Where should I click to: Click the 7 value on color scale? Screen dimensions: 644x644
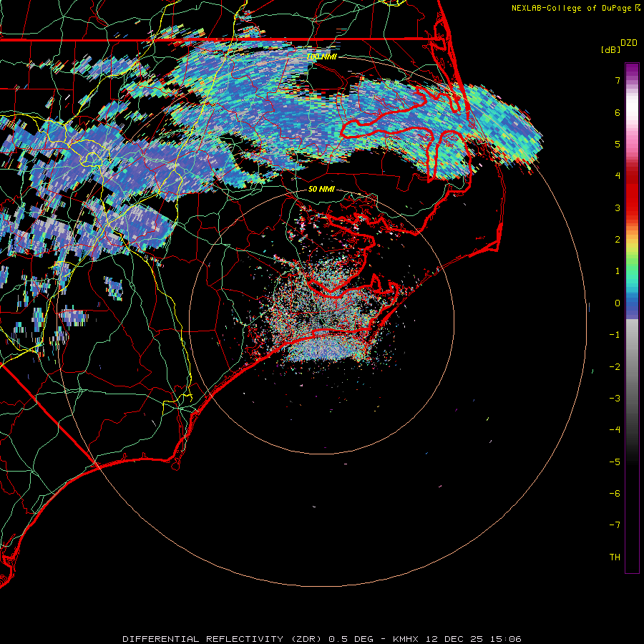coord(618,80)
